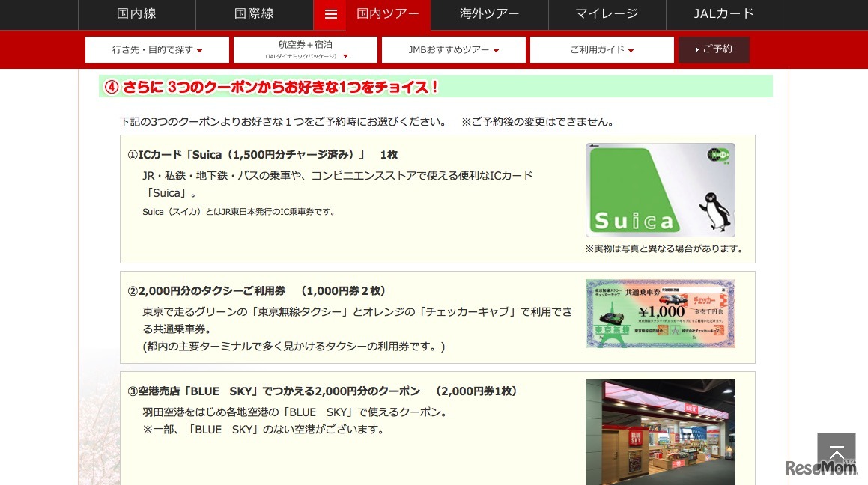View the BLUE SKY airport store photo
This screenshot has width=868, height=485.
click(x=660, y=432)
